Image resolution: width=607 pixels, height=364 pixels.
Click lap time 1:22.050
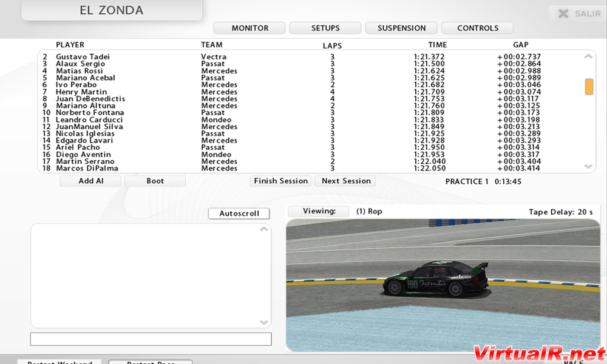(x=430, y=168)
